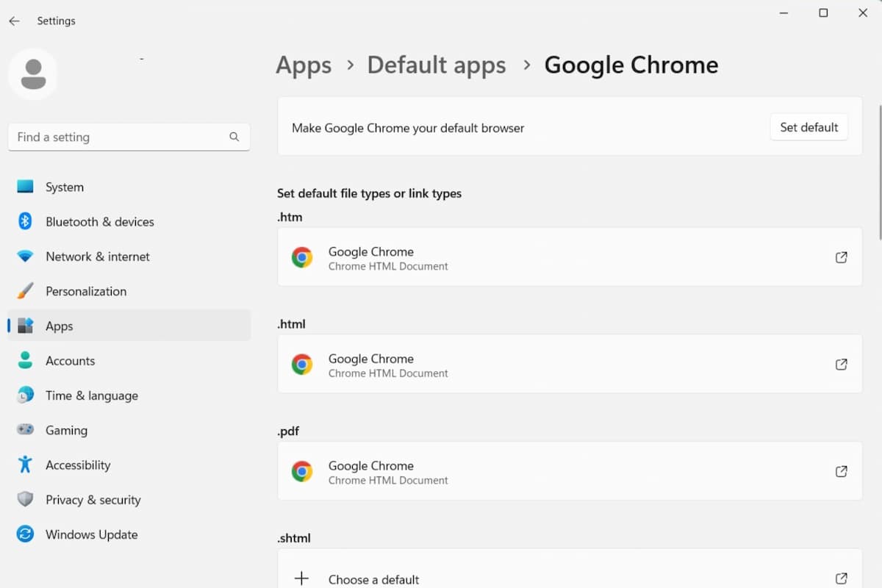Click the Time & language globe icon
The width and height of the screenshot is (882, 588).
tap(25, 395)
